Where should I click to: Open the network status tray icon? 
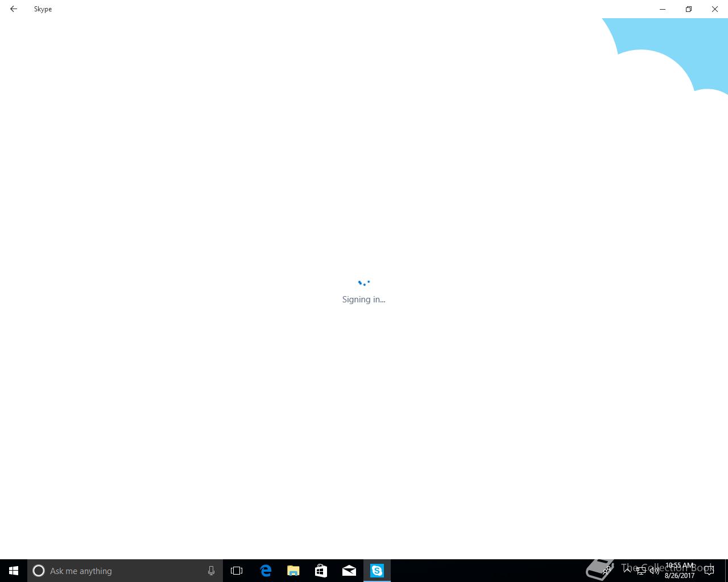[x=641, y=571]
